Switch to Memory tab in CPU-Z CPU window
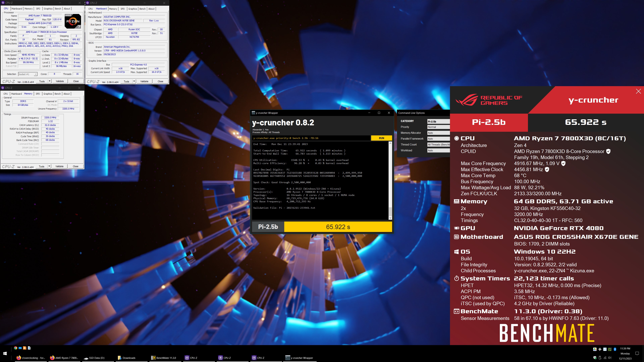 [29, 9]
